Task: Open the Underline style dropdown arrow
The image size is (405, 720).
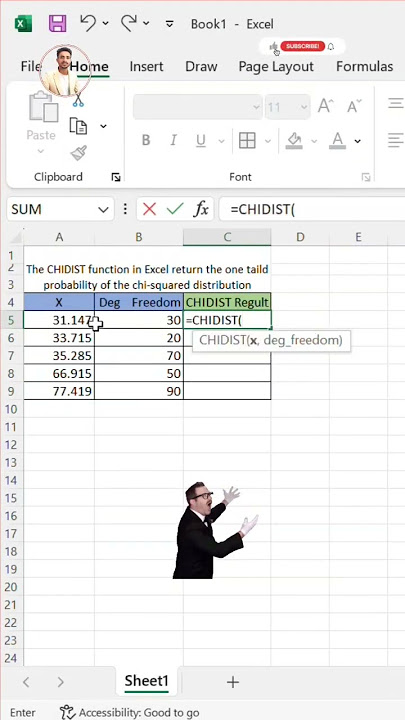Action: [x=221, y=141]
